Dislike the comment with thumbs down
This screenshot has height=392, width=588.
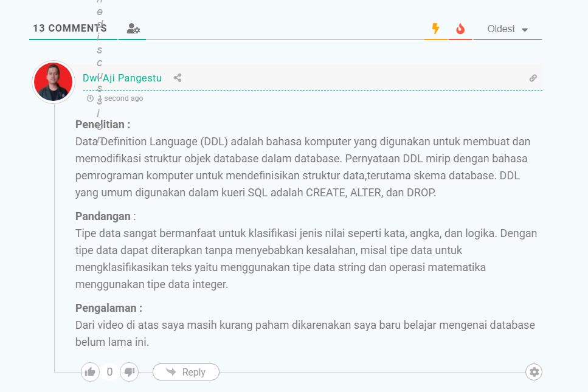[x=130, y=372]
